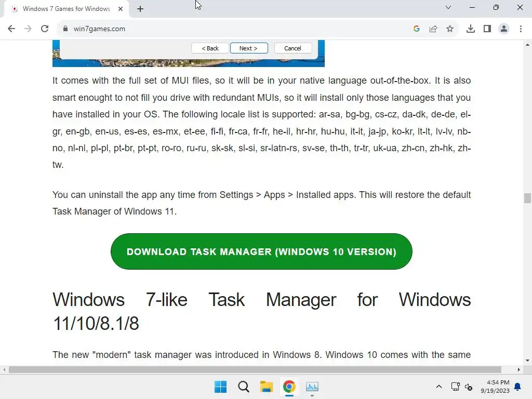Open a new browser tab
The height and width of the screenshot is (399, 532).
140,9
